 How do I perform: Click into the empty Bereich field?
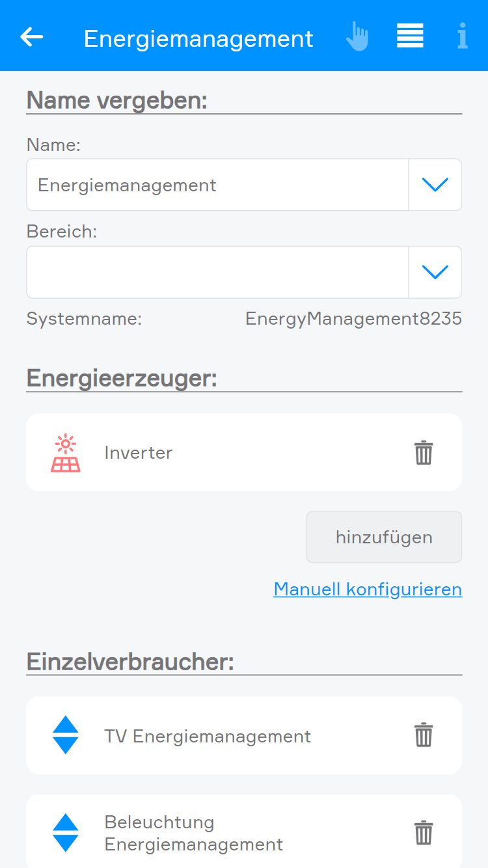pyautogui.click(x=217, y=272)
